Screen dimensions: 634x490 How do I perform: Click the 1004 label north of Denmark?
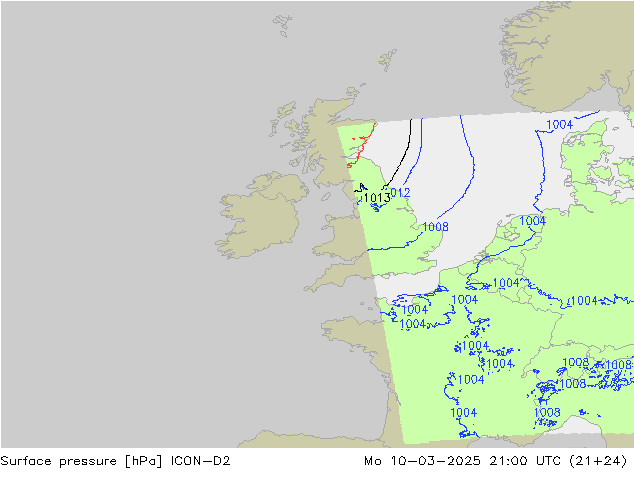559,125
